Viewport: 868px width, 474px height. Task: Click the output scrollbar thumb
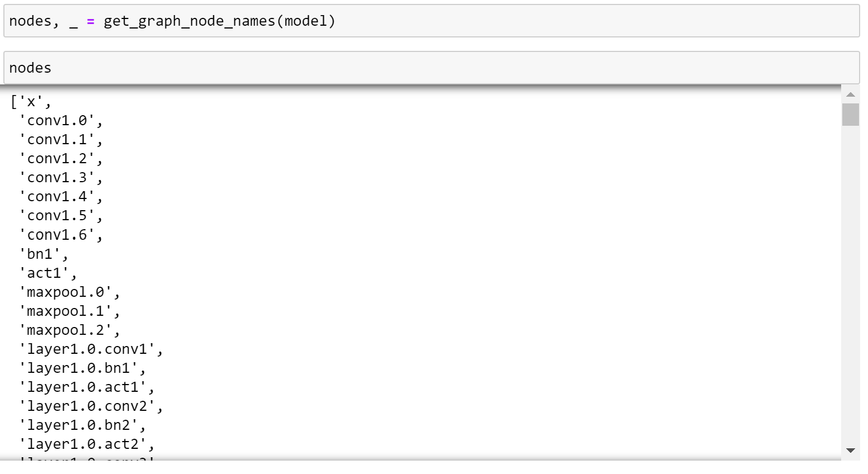click(850, 114)
